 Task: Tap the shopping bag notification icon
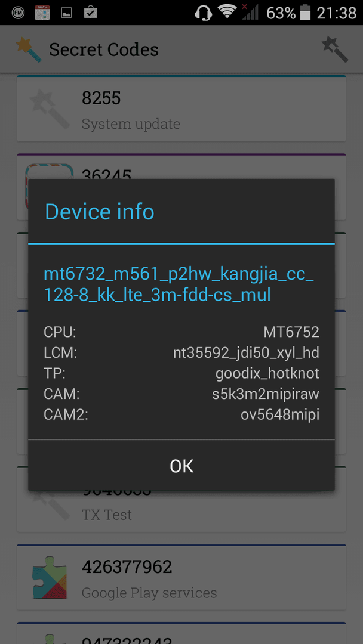(90, 13)
